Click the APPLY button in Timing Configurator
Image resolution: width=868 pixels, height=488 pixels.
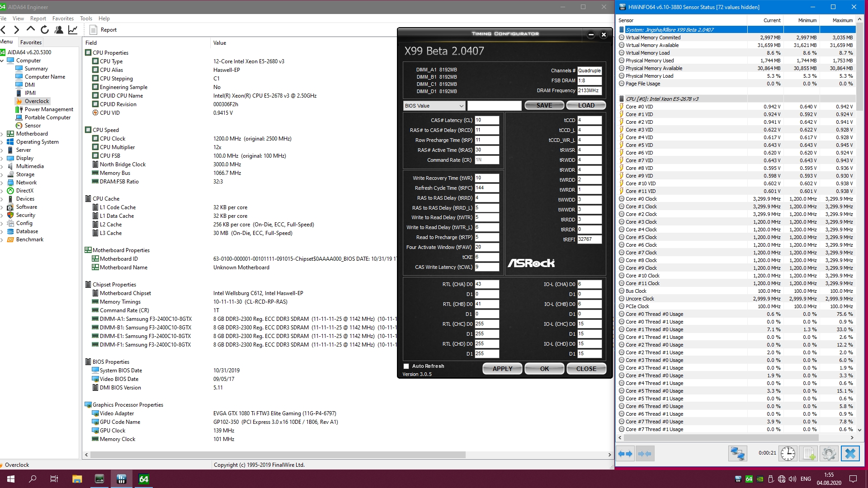tap(502, 369)
